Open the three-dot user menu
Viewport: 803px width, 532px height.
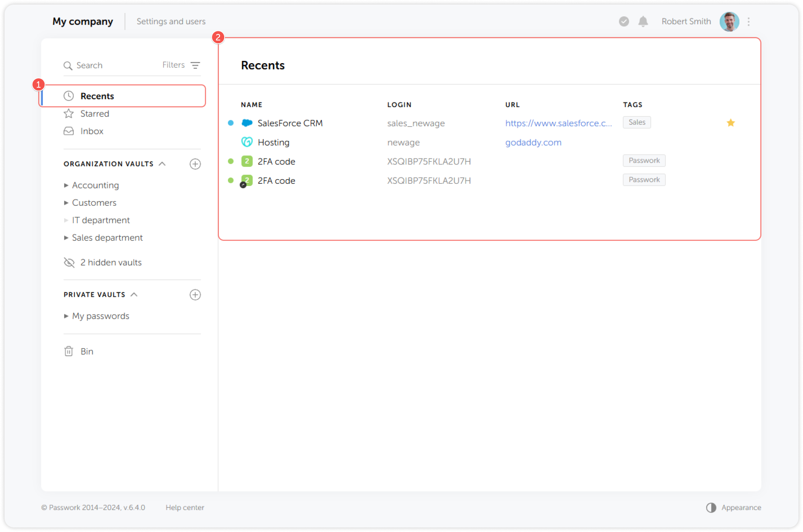749,22
